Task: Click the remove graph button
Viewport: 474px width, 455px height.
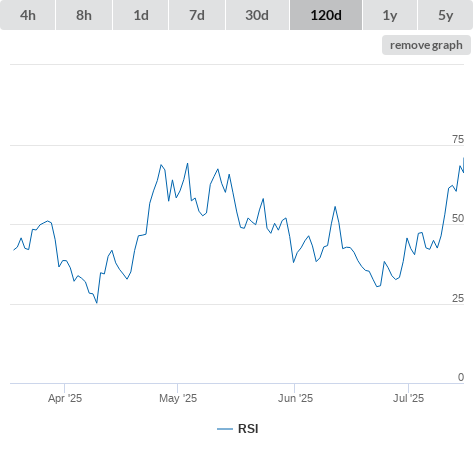Action: [x=426, y=45]
